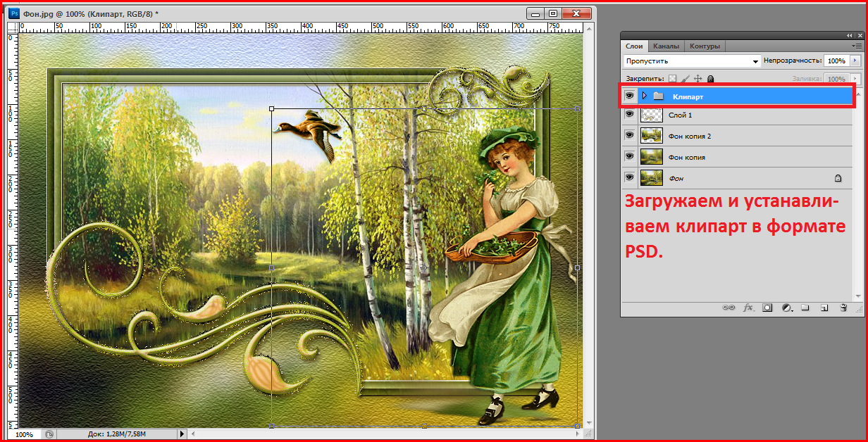Collapse layers panel double-arrow icon
The width and height of the screenshot is (868, 442).
pyautogui.click(x=850, y=35)
